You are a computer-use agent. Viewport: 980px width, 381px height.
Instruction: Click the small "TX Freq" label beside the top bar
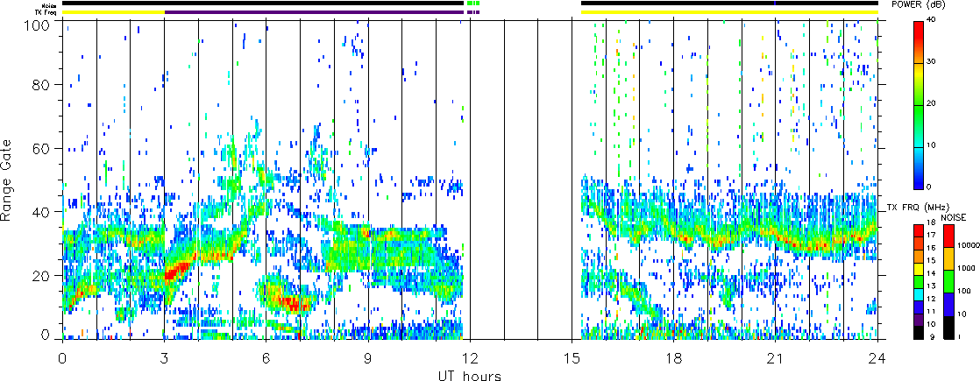[x=47, y=12]
